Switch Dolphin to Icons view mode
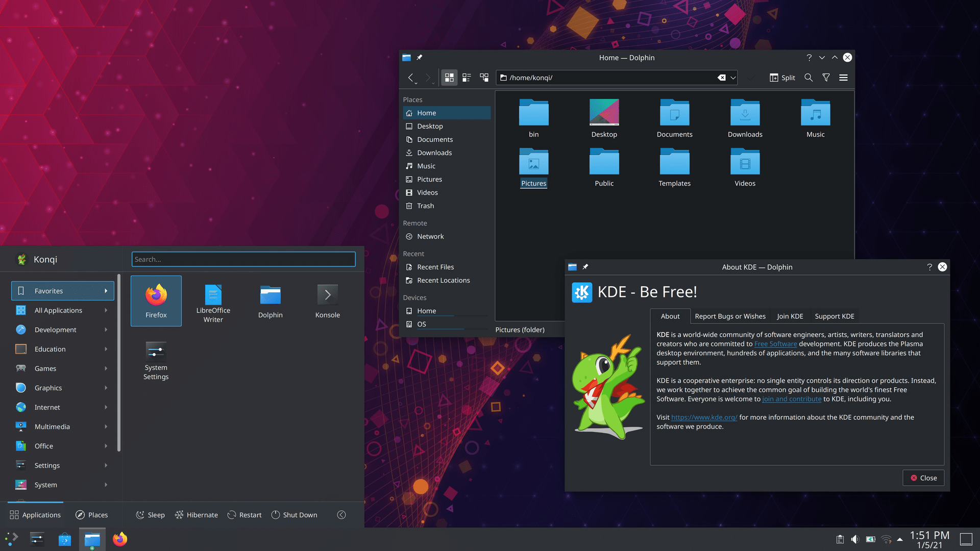Image resolution: width=980 pixels, height=551 pixels. (449, 78)
